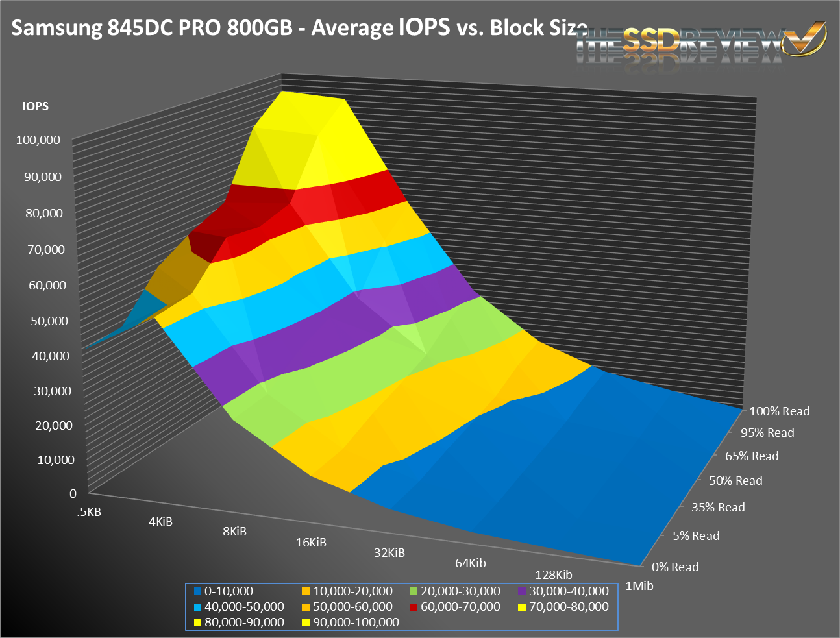Click the 40,000-50,000 cyan legend swatch
This screenshot has height=638, width=840.
pos(198,607)
